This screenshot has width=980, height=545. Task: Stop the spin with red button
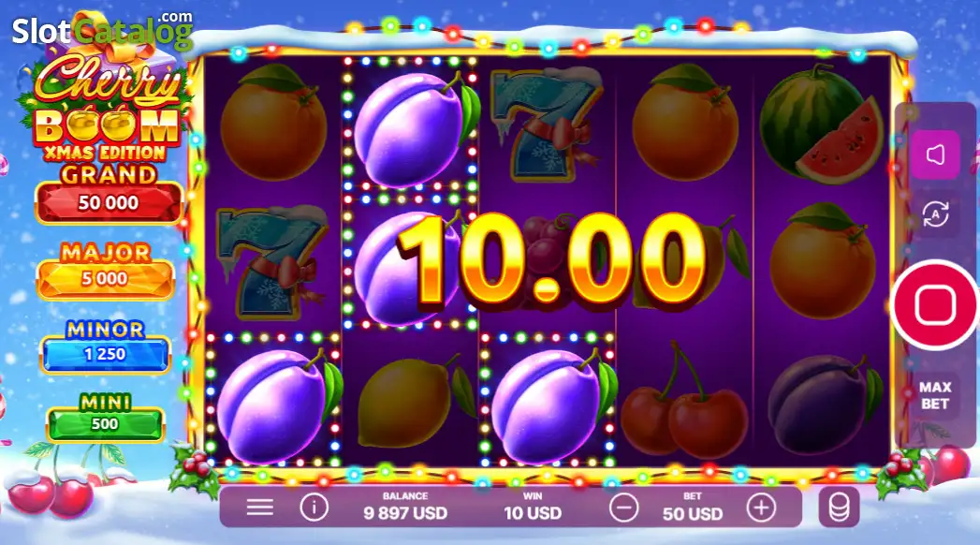[935, 305]
